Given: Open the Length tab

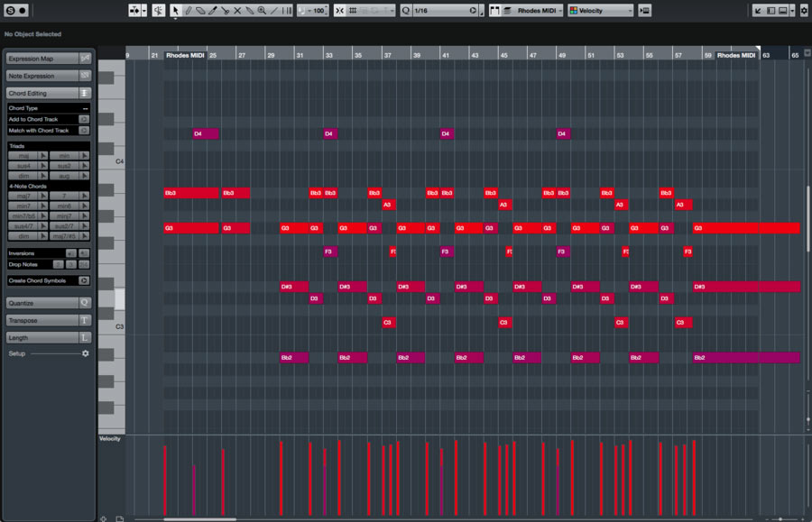Looking at the screenshot, I should (42, 337).
